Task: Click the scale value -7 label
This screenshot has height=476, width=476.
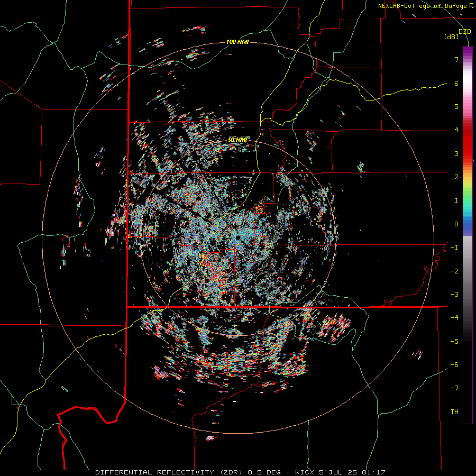Action: 454,388
